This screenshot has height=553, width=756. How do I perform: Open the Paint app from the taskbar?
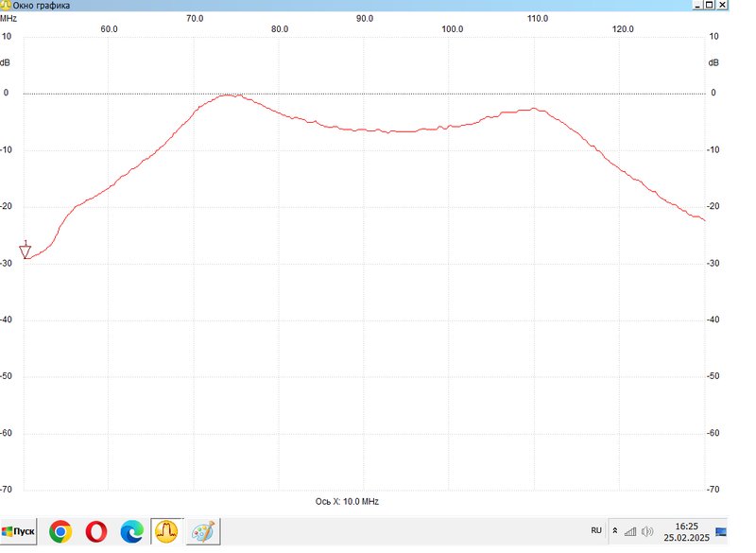click(203, 532)
